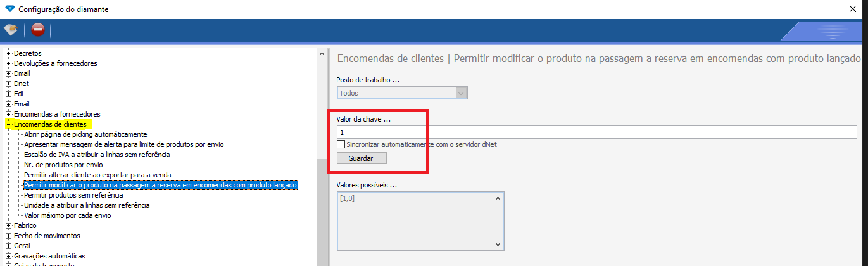Expand the Dnet tree node

coord(9,84)
